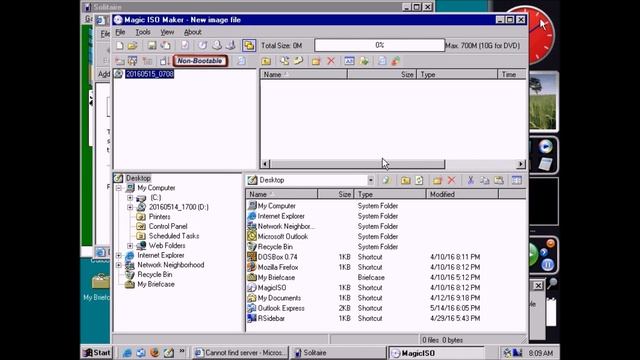Open the File menu in Magic ISO
640x360 pixels.
click(x=120, y=32)
